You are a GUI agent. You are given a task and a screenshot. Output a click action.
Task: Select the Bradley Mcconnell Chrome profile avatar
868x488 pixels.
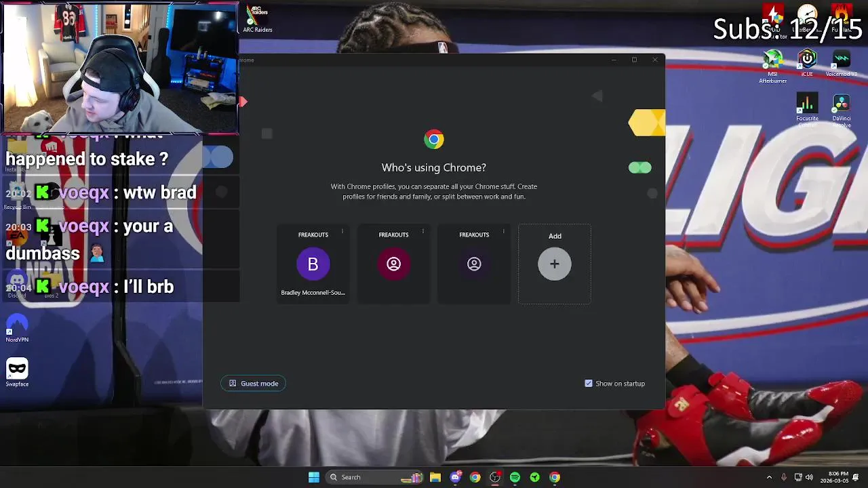(x=313, y=264)
